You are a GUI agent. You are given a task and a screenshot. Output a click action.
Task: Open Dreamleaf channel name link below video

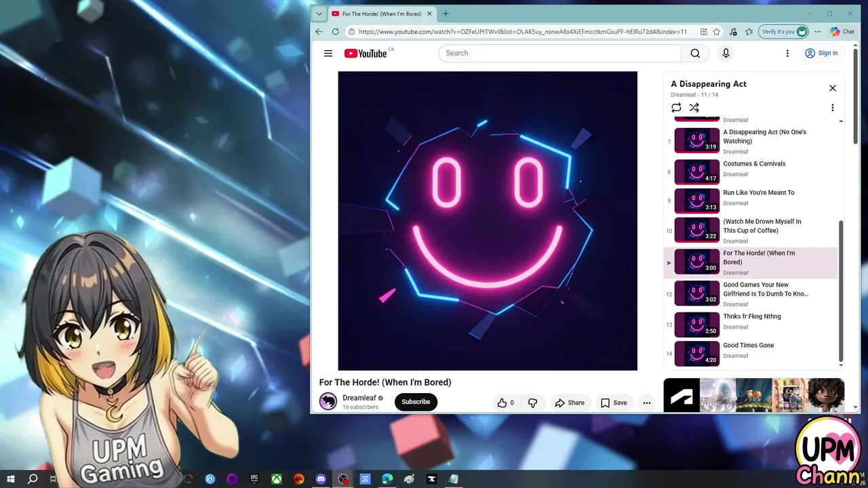359,399
